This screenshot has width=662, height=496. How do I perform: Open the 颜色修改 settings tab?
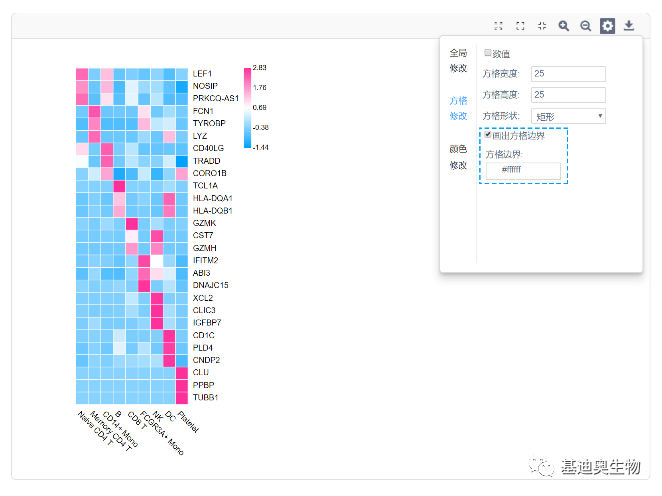point(457,157)
